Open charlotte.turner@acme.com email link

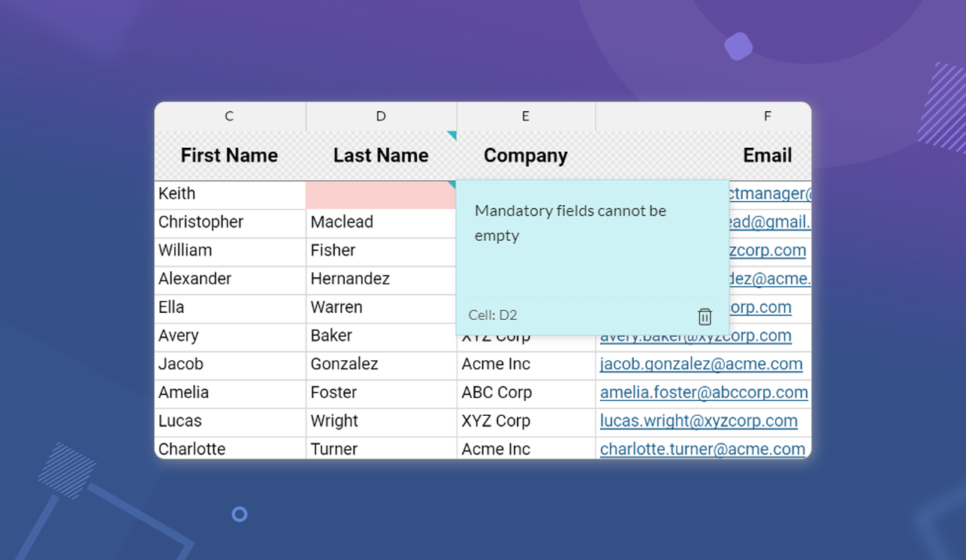[702, 450]
